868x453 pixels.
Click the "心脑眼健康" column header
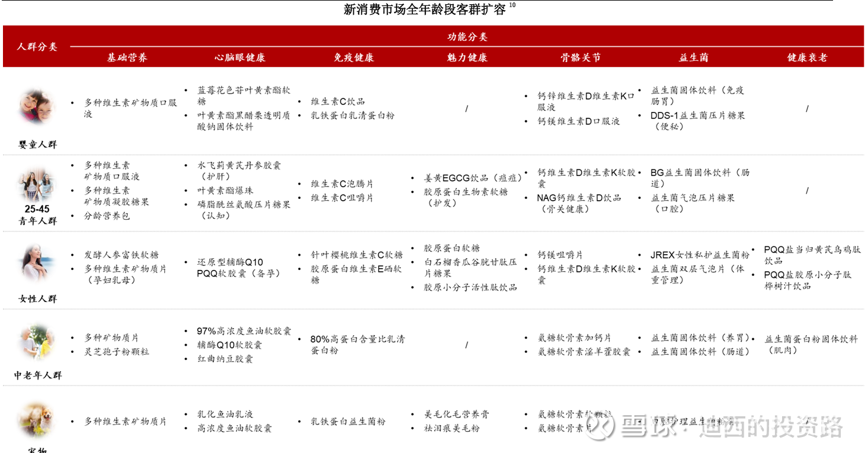point(240,57)
